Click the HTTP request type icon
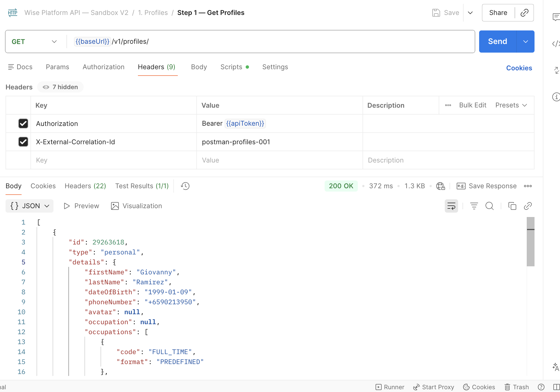 tap(13, 13)
